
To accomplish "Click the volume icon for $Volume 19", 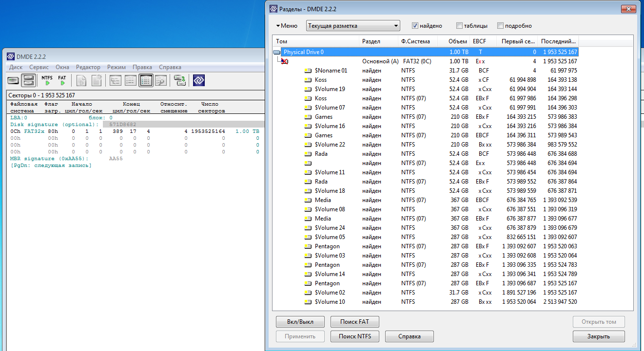I will (x=308, y=89).
